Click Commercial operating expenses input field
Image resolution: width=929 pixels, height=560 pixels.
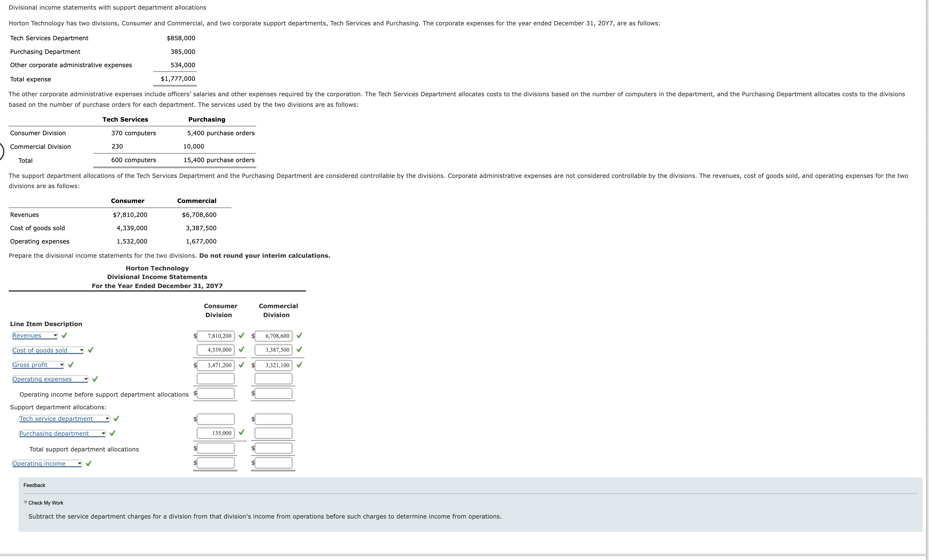(x=273, y=379)
